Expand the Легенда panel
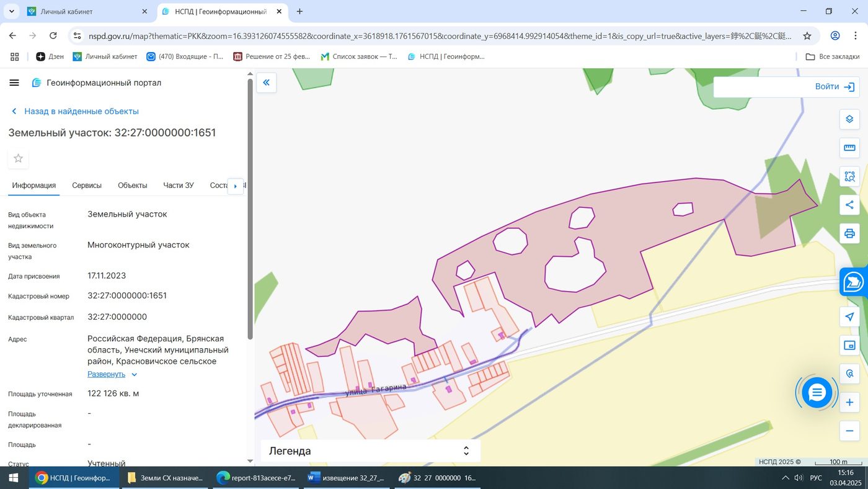 370,451
